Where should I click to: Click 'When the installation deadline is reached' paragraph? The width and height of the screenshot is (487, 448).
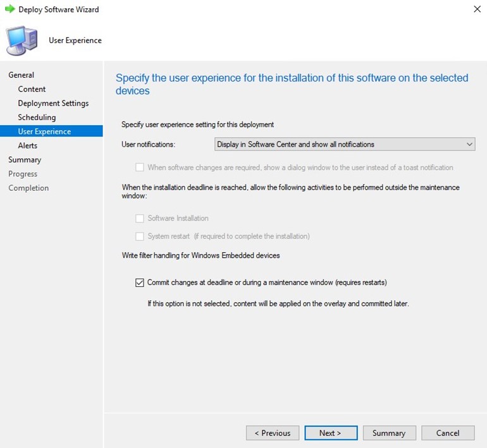(x=290, y=191)
